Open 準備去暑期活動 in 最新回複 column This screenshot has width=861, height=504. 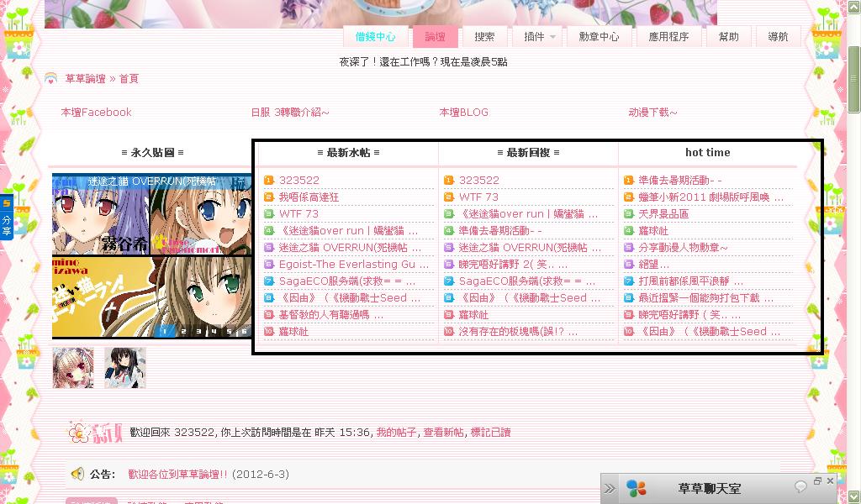coord(499,231)
